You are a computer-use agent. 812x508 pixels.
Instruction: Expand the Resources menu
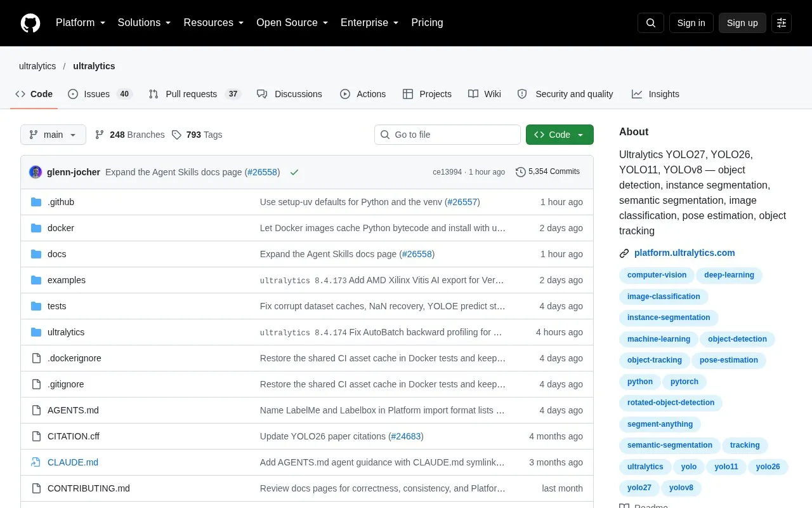(x=214, y=23)
